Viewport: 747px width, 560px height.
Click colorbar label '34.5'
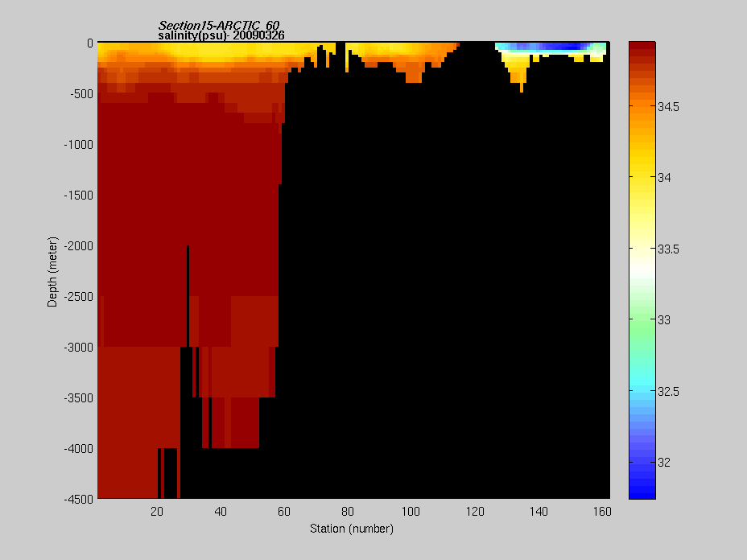[x=668, y=107]
